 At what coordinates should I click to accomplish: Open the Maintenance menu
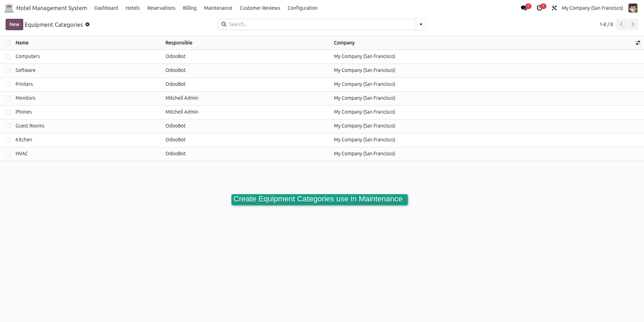218,8
